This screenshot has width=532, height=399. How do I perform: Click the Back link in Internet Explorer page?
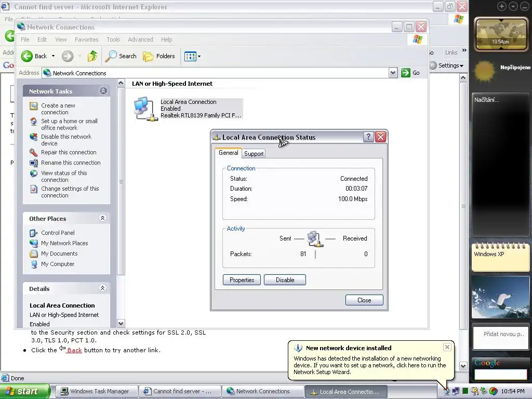pyautogui.click(x=74, y=350)
